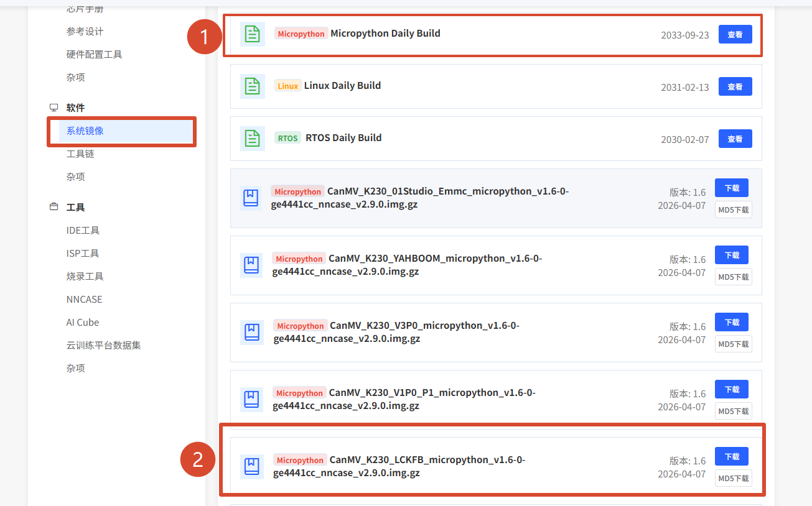The width and height of the screenshot is (812, 506).
Task: Download the CanMV_K230_LCKFB image
Action: click(x=732, y=456)
